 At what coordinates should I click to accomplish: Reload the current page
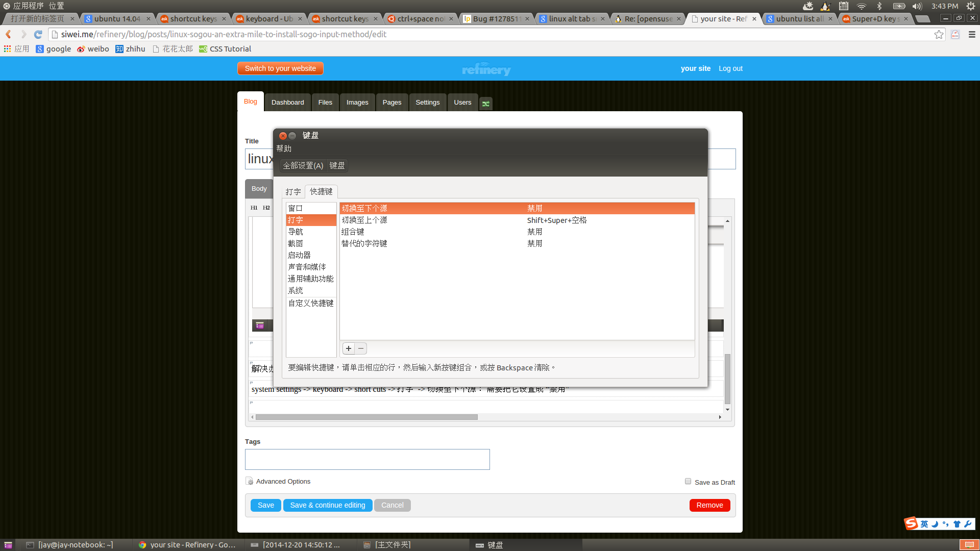[38, 34]
